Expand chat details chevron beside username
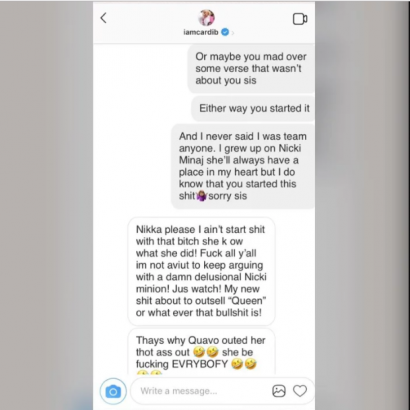Viewport: 410px width, 410px height. point(233,33)
